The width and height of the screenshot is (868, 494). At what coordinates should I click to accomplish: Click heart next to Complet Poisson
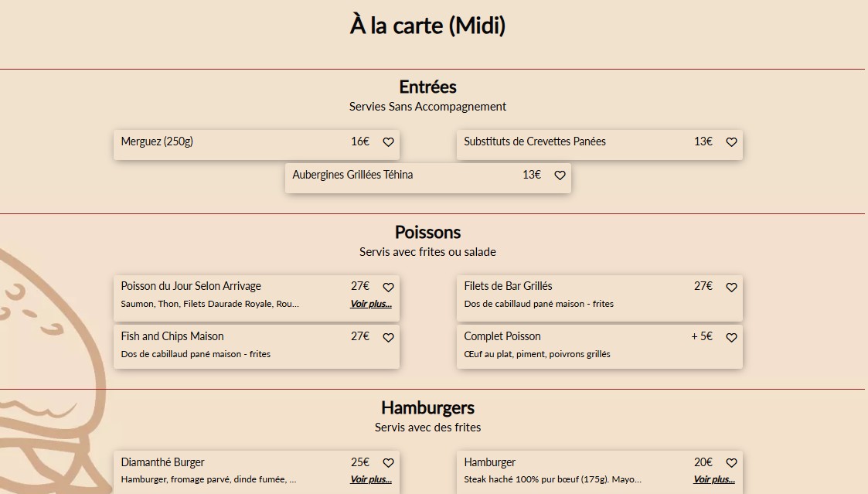(731, 338)
